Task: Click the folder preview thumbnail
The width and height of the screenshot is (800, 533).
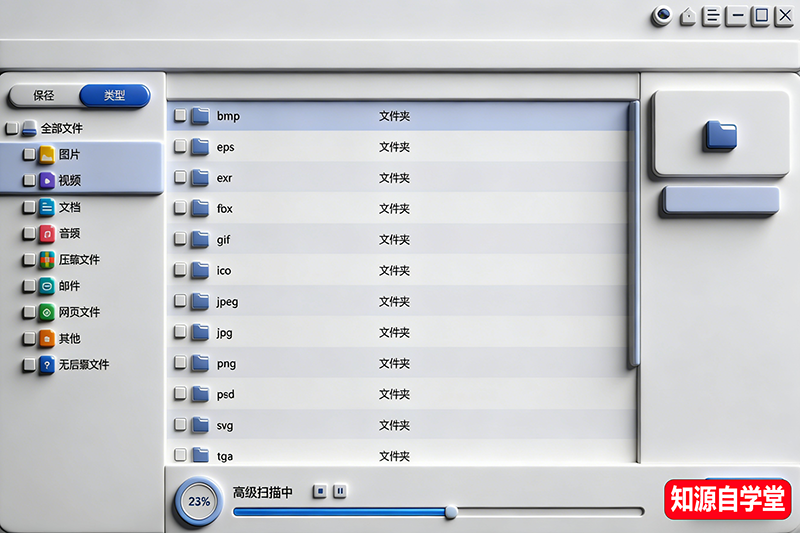Action: coord(720,134)
